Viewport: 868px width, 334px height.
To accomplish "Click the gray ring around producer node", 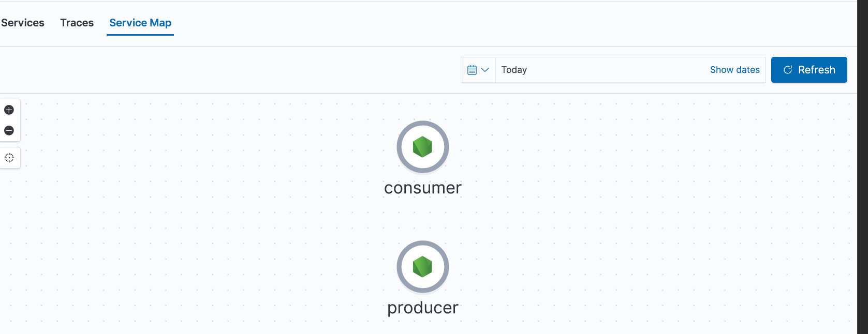I will pos(400,267).
